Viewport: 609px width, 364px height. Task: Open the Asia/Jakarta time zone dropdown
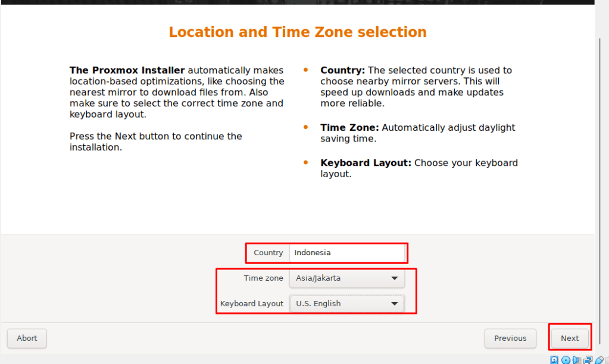(341, 278)
